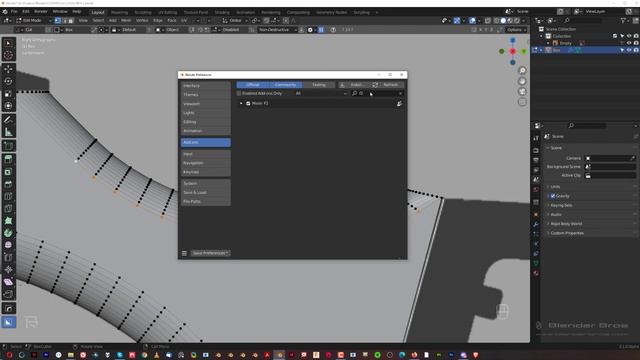Click the add-ons search field

377,93
